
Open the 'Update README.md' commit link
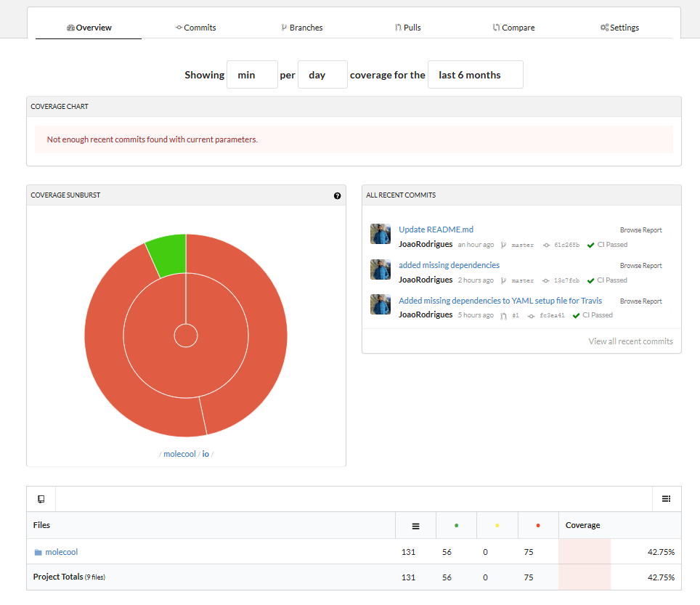tap(436, 230)
